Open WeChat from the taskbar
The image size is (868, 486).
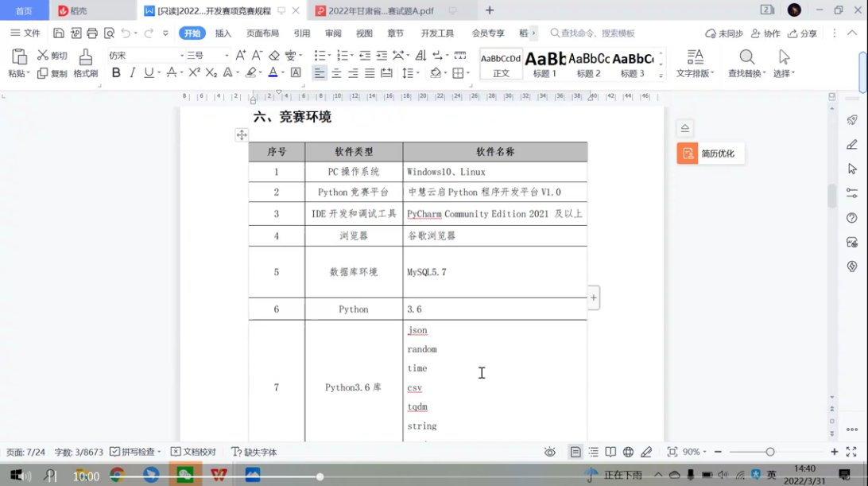tap(185, 475)
